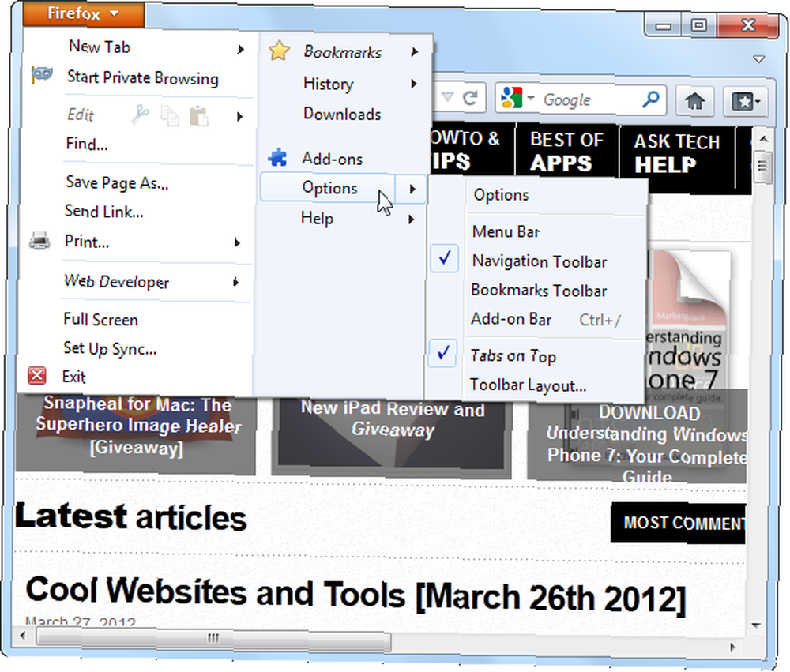Enable the Add-on Bar option
Screen dimensions: 790x672
[511, 319]
